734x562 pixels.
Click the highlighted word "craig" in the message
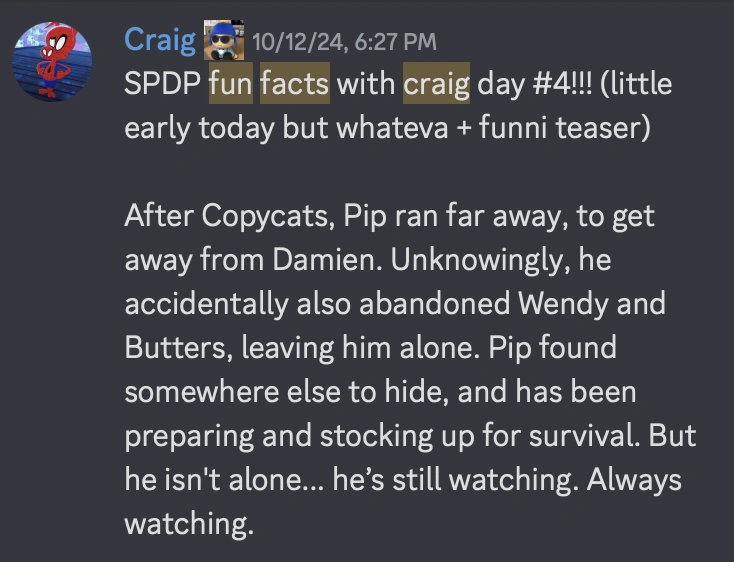pyautogui.click(x=436, y=84)
